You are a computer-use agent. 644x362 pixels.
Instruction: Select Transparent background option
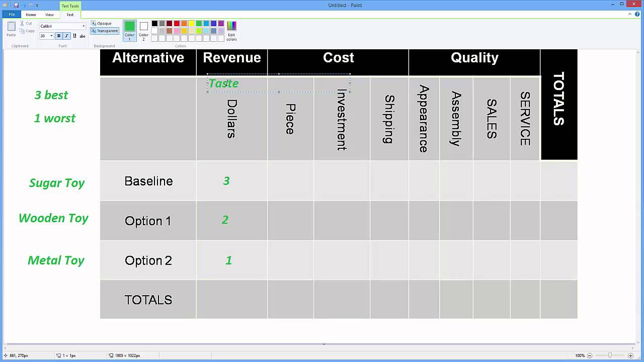pos(105,31)
